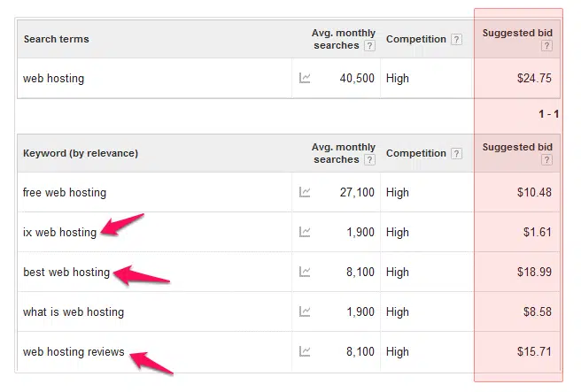Select the free web hosting keyword
This screenshot has height=392, width=581.
65,193
